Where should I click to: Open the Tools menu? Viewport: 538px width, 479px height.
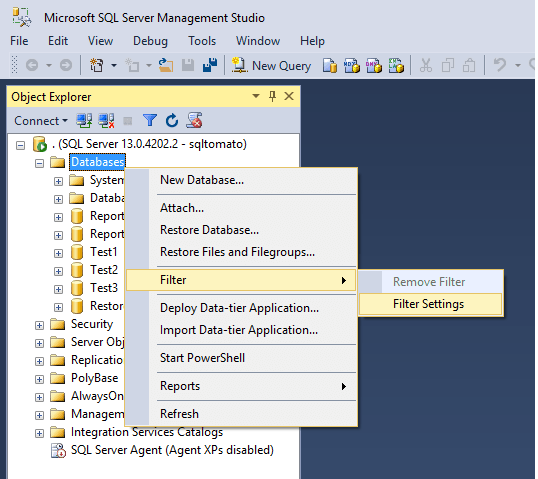point(202,41)
